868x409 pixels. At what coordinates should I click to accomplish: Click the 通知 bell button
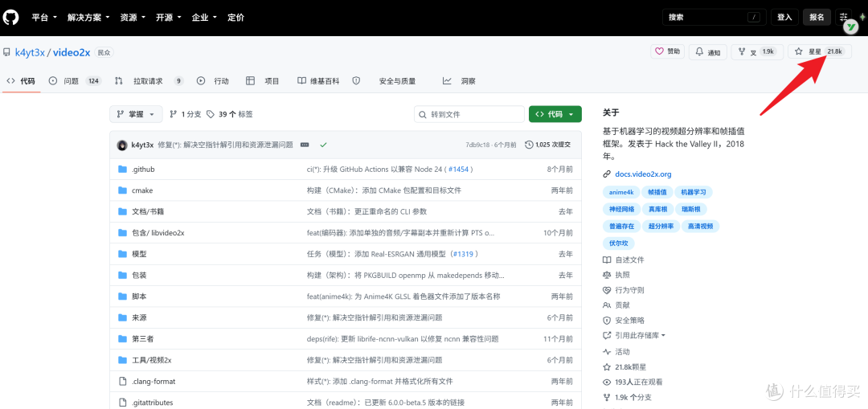(708, 52)
